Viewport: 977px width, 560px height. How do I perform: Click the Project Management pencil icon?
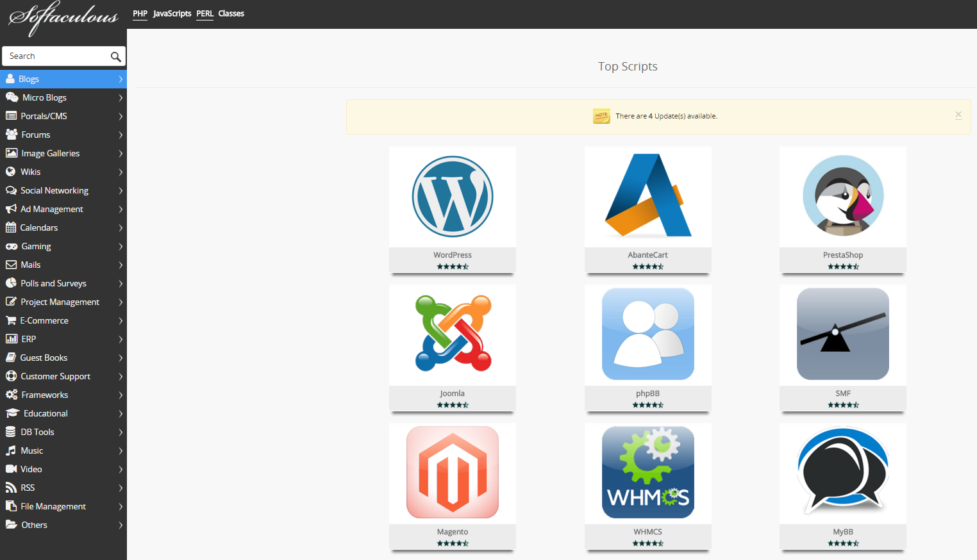pyautogui.click(x=11, y=302)
